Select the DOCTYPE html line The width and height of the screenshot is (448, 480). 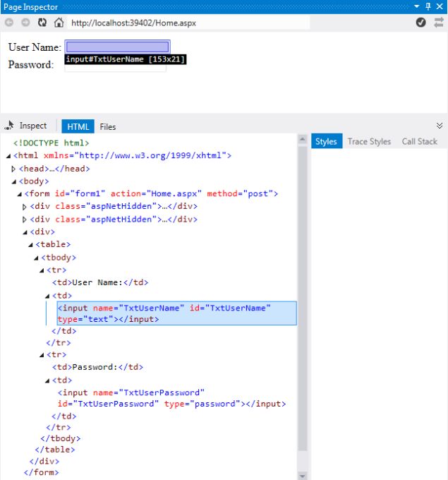(x=51, y=143)
